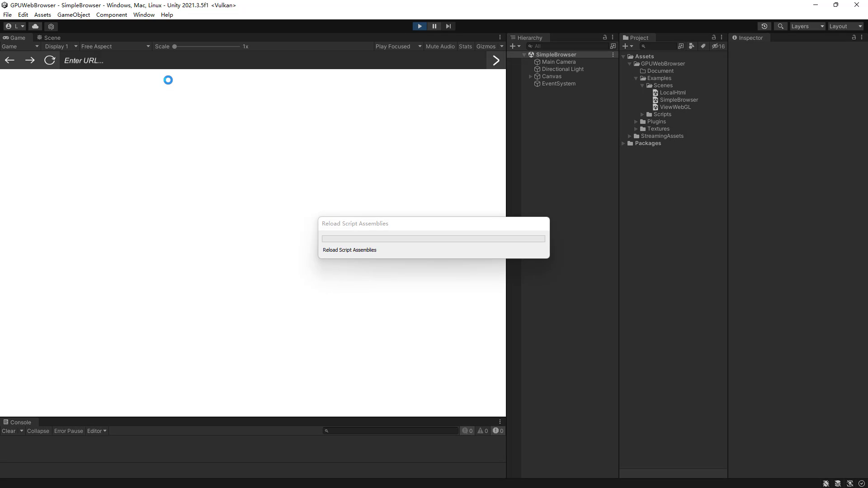Viewport: 868px width, 488px height.
Task: Click the Pause button in toolbar
Action: point(434,26)
